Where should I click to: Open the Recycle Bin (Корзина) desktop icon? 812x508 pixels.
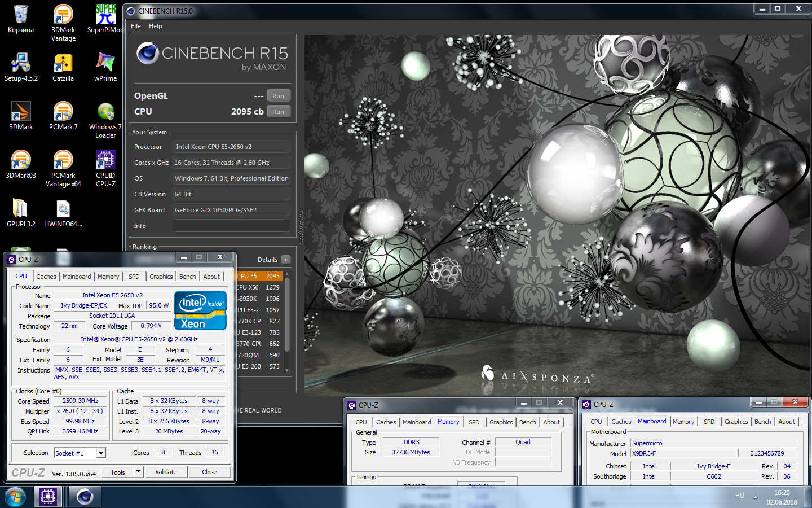coord(21,19)
